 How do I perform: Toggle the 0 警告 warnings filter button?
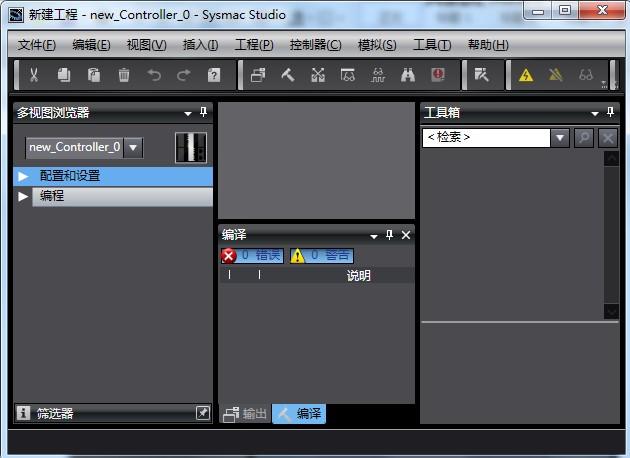click(x=322, y=256)
